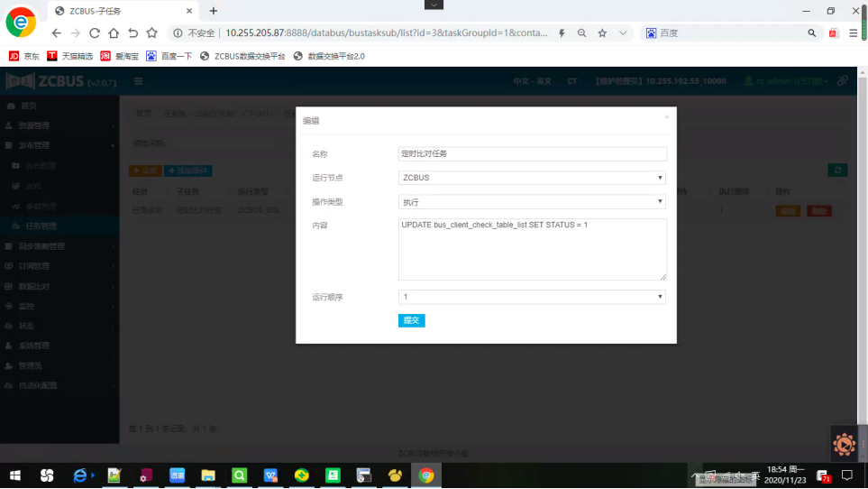
Task: Close the 编辑 dialog with X
Action: coord(667,116)
